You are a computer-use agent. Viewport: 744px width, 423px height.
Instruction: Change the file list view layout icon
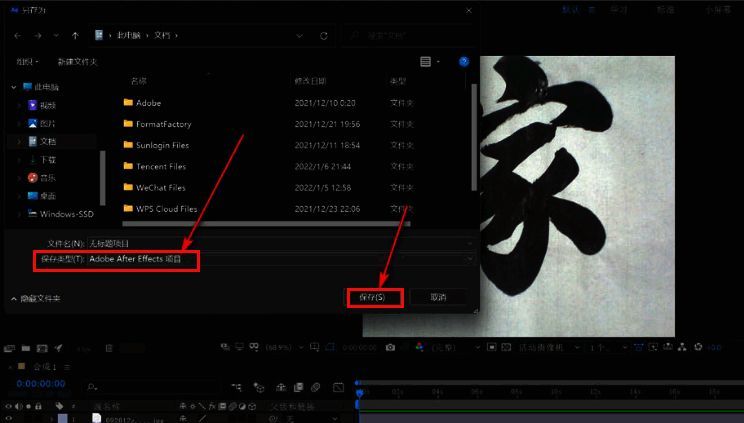pyautogui.click(x=426, y=62)
